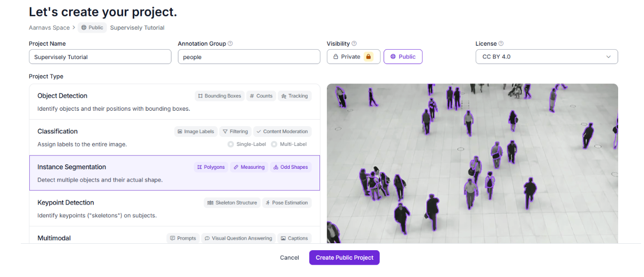This screenshot has height=277, width=644.
Task: Click the lock icon on Private button
Action: tap(368, 57)
